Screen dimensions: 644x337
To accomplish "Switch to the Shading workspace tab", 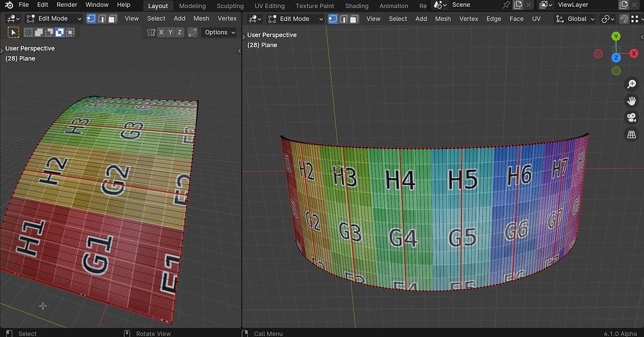I will (x=357, y=6).
